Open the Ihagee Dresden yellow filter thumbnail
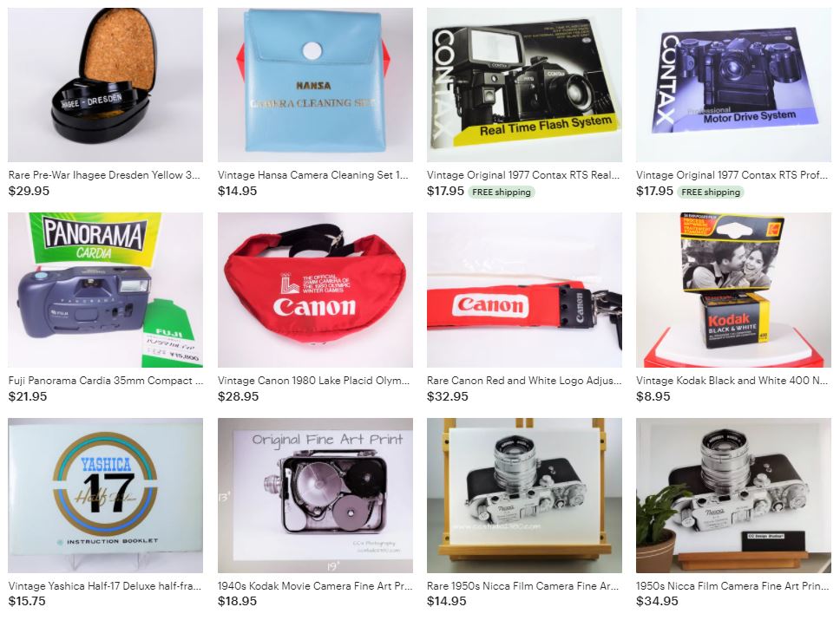This screenshot has height=620, width=840. click(x=106, y=85)
